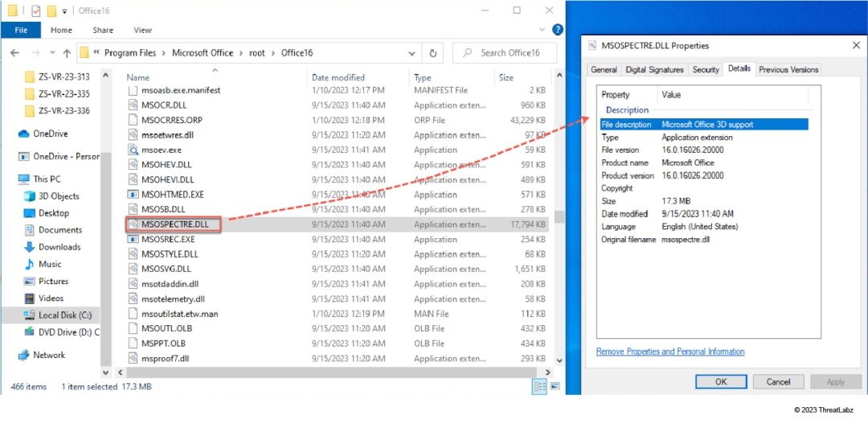Switch to the Digital Signatures tab

(654, 70)
